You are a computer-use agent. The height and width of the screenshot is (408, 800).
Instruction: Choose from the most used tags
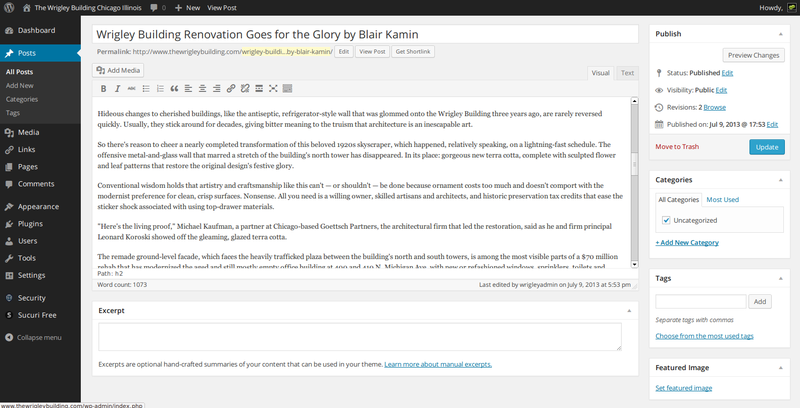point(704,336)
